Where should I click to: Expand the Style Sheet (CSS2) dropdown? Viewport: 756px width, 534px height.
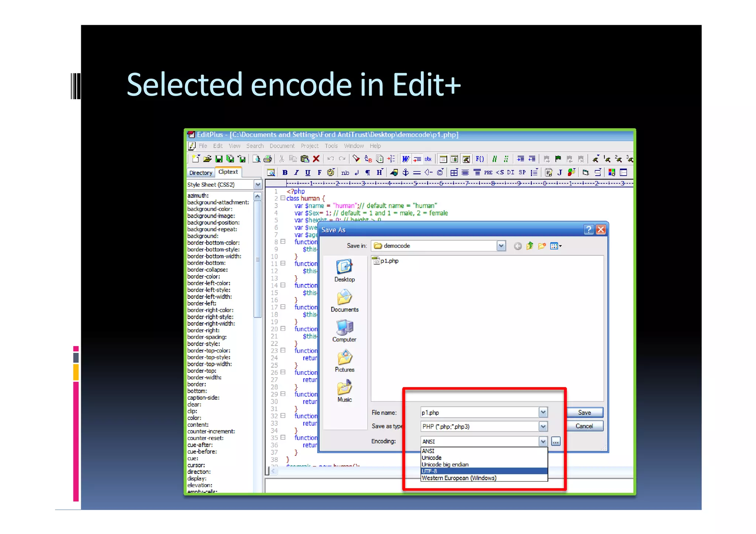(x=258, y=185)
